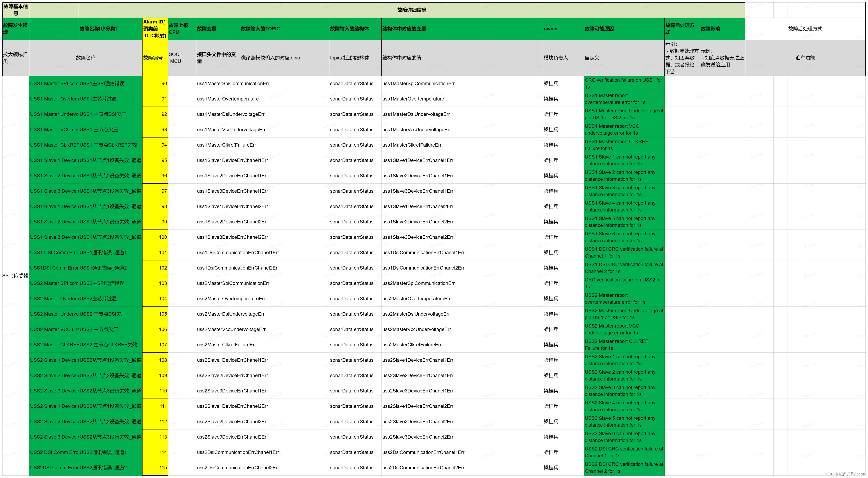Viewport: 868px width, 478px height.
Task: Click Alarm ID cell 115
Action: pyautogui.click(x=155, y=468)
